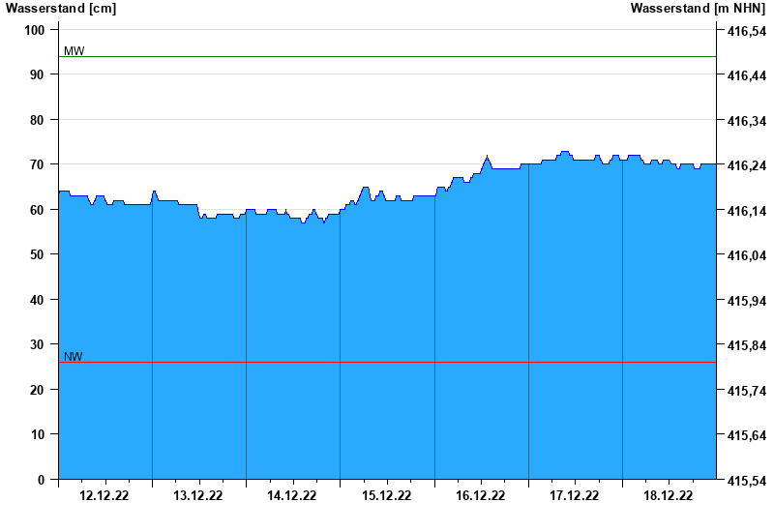Click the water level peak on 16.12.22
774x532 pixels.
point(487,157)
